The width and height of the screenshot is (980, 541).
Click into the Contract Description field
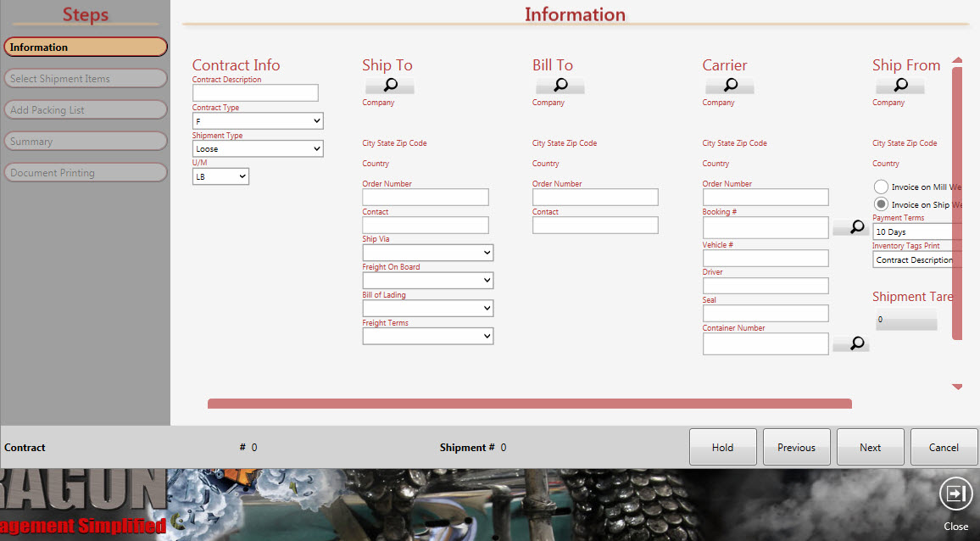(255, 93)
